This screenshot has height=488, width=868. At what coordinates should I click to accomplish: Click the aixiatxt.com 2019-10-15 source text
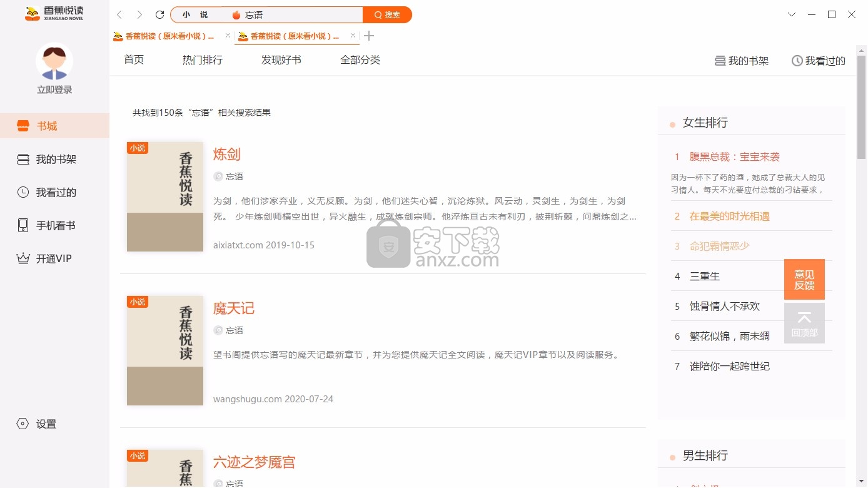263,245
